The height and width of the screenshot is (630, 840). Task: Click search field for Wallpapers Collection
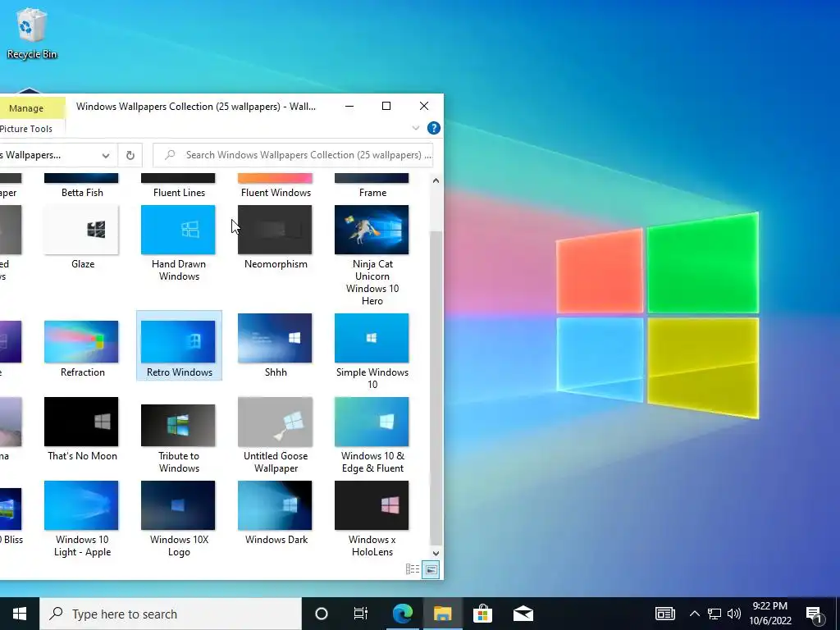pos(293,155)
